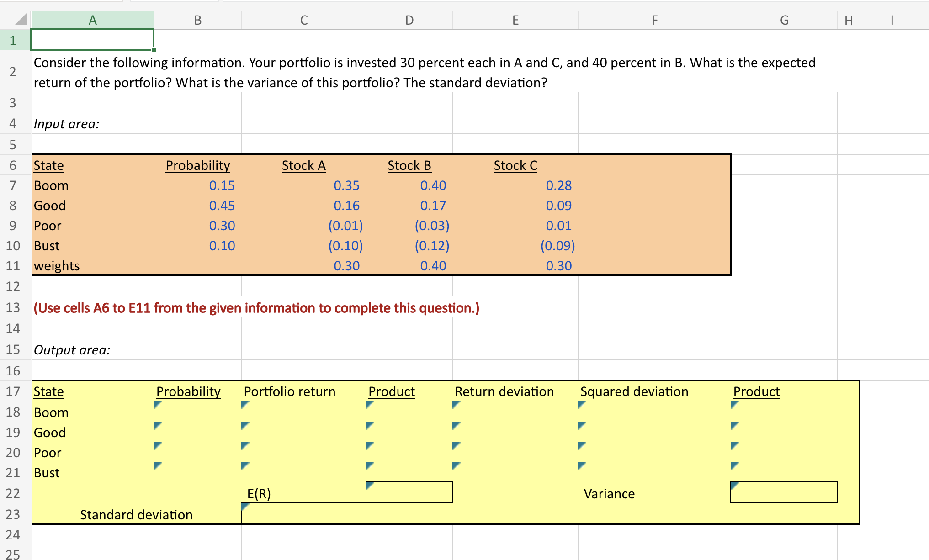Click the Standard deviation result cell C23

(x=303, y=514)
